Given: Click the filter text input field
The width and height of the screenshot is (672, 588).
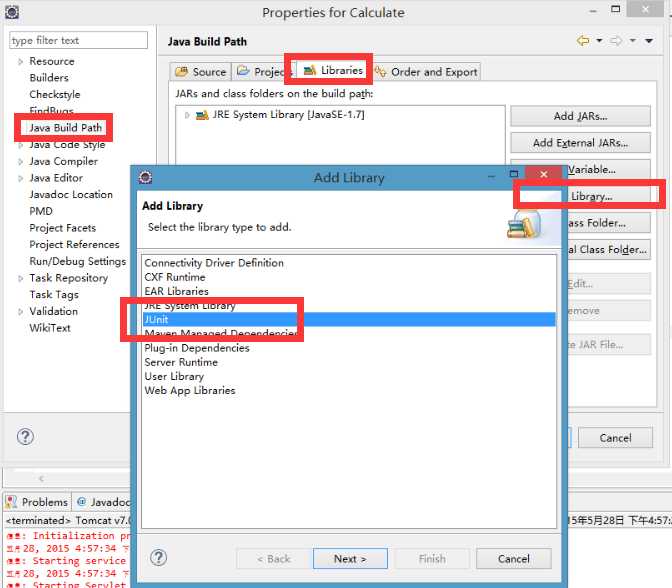Looking at the screenshot, I should pos(78,40).
